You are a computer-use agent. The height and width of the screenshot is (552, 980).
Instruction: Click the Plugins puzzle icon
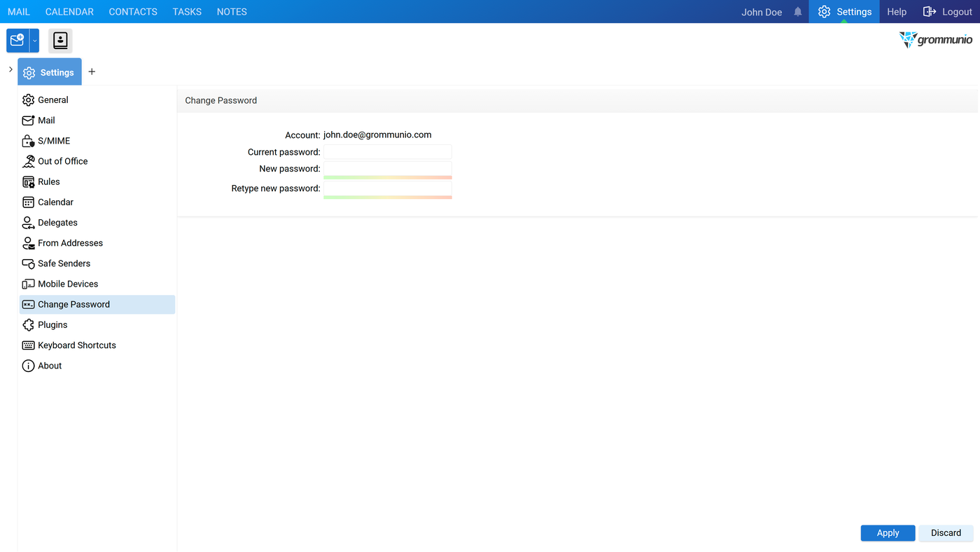pyautogui.click(x=28, y=325)
